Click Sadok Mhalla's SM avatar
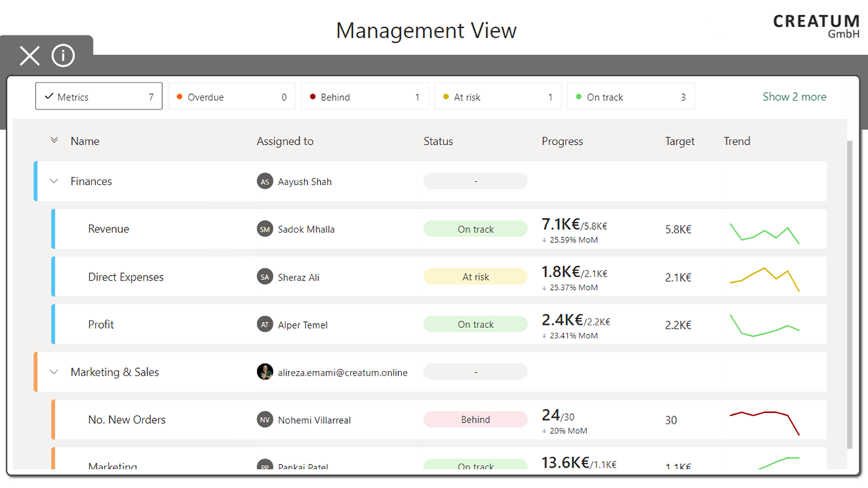The image size is (868, 488). pyautogui.click(x=264, y=229)
